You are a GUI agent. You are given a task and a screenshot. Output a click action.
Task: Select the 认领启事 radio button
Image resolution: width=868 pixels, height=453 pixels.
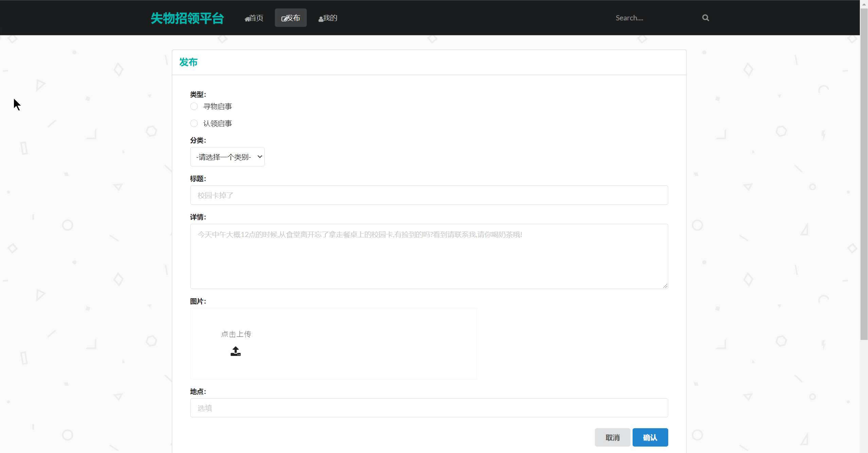[x=194, y=123]
